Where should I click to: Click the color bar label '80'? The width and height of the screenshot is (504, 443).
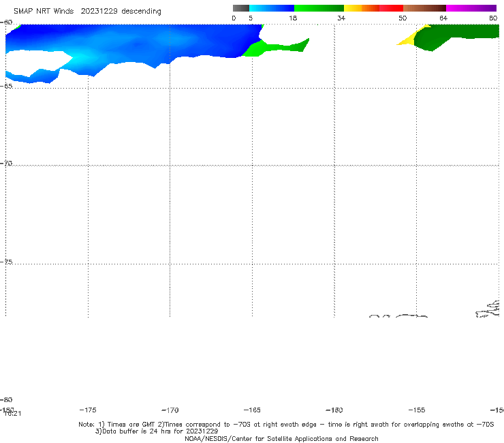[x=493, y=18]
